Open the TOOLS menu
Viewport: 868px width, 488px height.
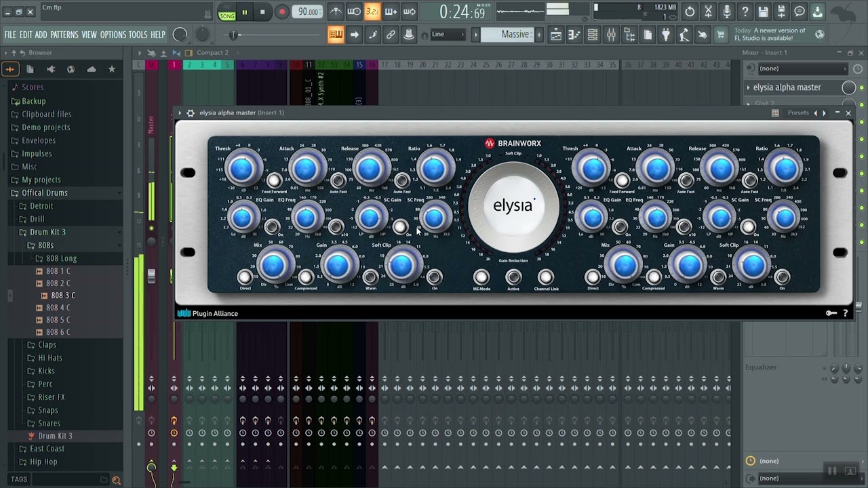[138, 35]
